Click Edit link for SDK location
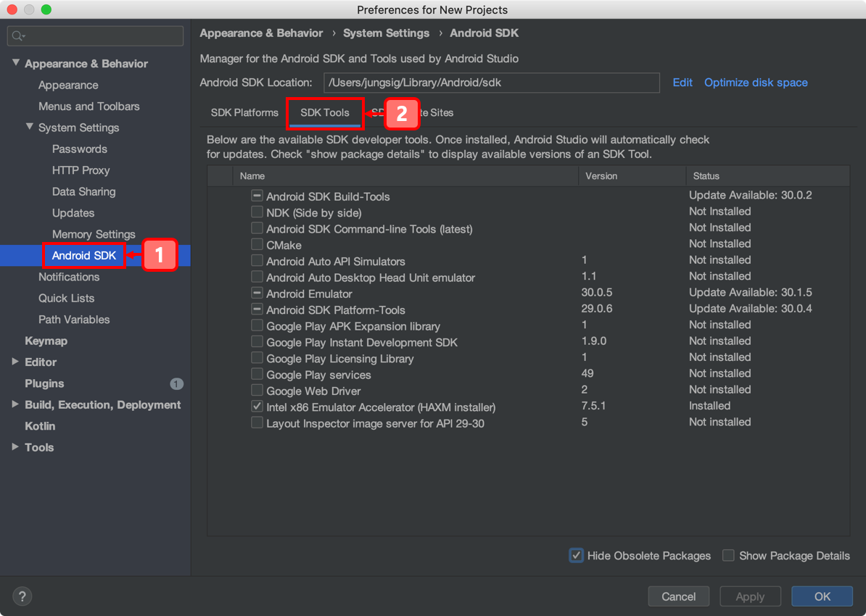 coord(683,82)
